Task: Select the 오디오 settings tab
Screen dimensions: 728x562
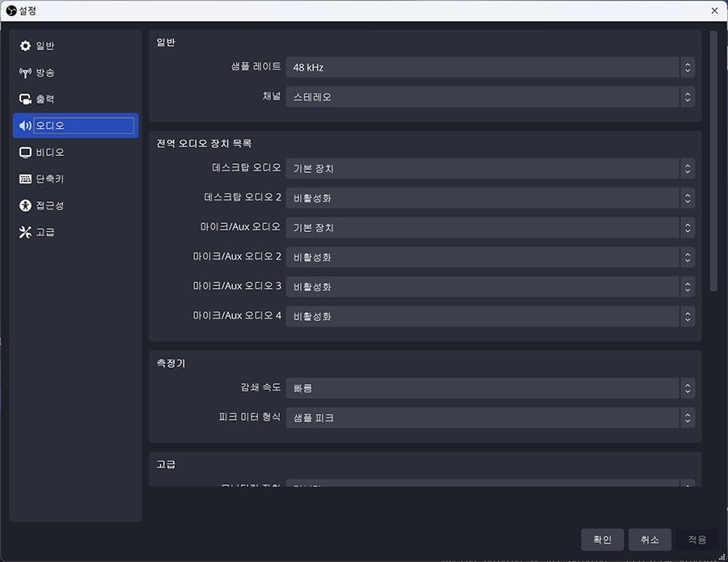Action: [x=76, y=126]
